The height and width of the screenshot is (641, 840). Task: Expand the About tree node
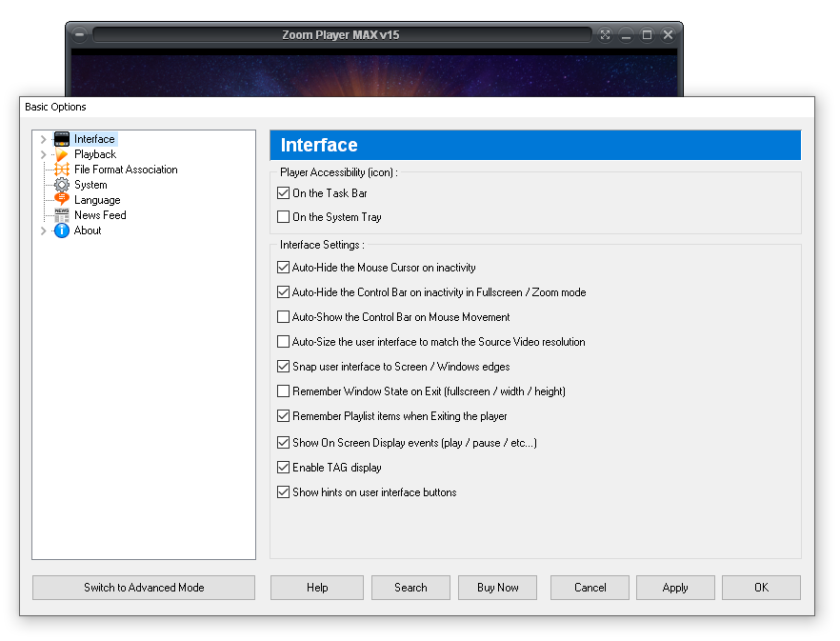pyautogui.click(x=44, y=230)
